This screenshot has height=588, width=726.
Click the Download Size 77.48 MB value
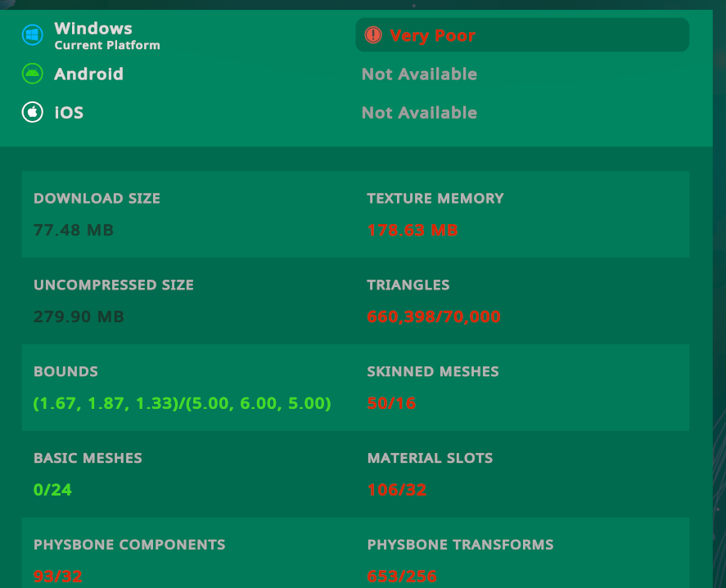pyautogui.click(x=74, y=231)
